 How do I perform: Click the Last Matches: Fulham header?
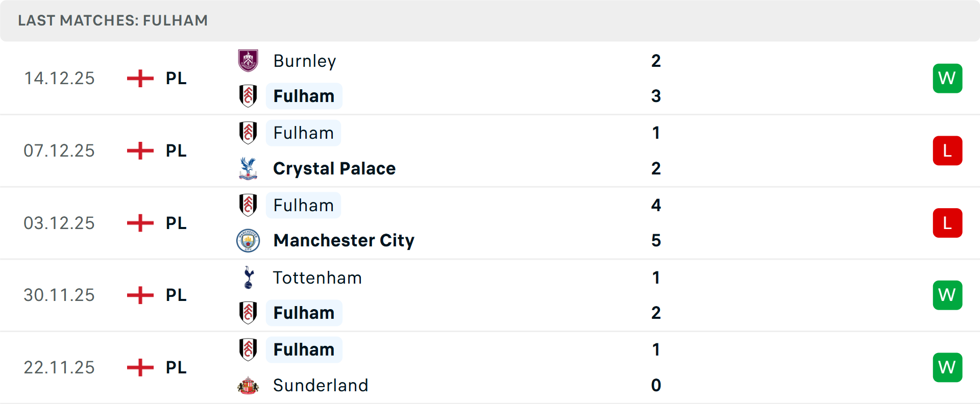point(113,20)
